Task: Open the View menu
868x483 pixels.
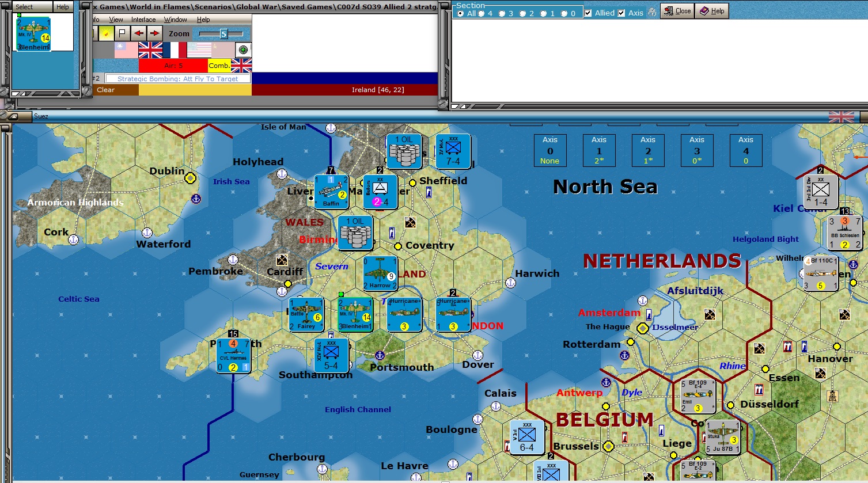Action: (x=116, y=20)
